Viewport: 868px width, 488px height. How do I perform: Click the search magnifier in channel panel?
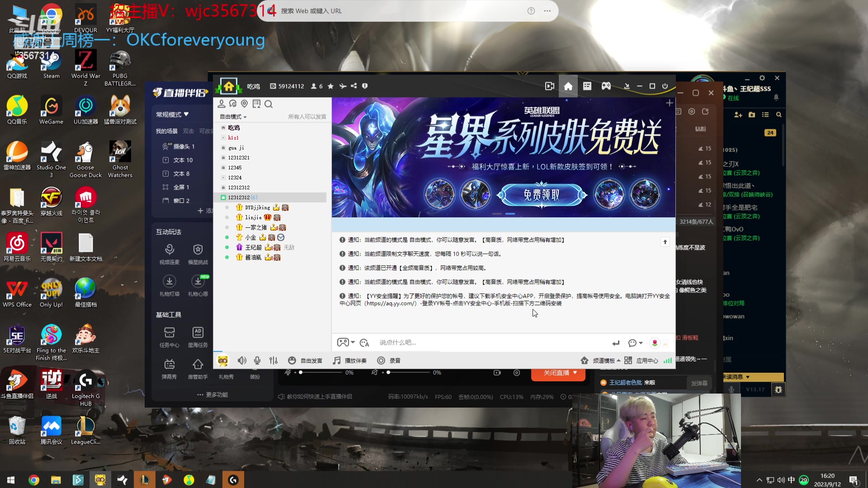[x=269, y=104]
